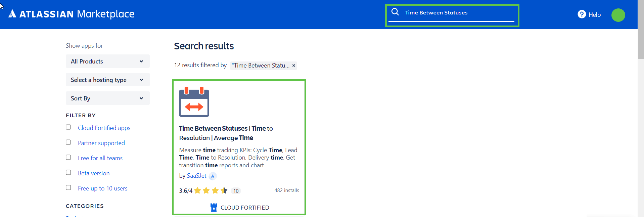Open the SaaSJet vendor link
Image resolution: width=644 pixels, height=217 pixels.
click(197, 176)
